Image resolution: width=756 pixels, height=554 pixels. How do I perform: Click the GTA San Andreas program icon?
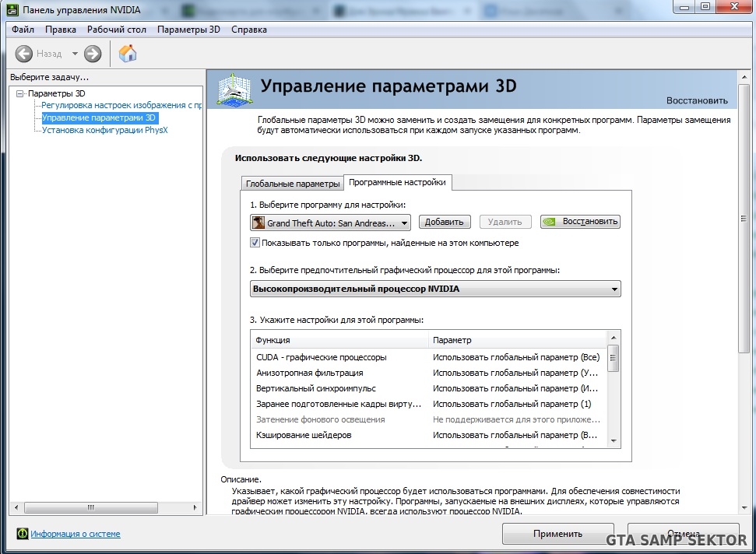pyautogui.click(x=259, y=223)
